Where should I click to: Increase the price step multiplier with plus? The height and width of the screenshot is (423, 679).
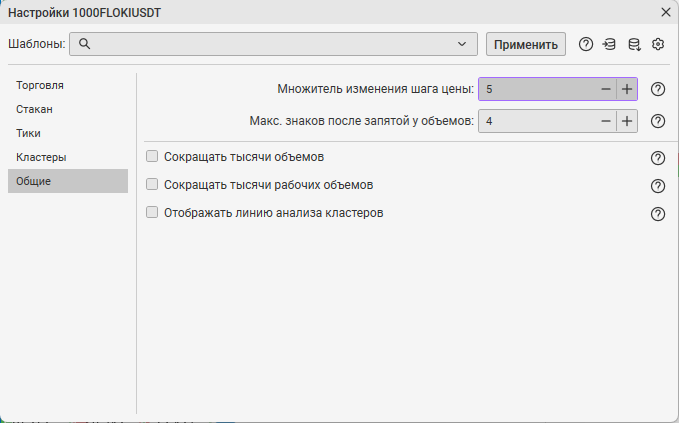(x=627, y=89)
